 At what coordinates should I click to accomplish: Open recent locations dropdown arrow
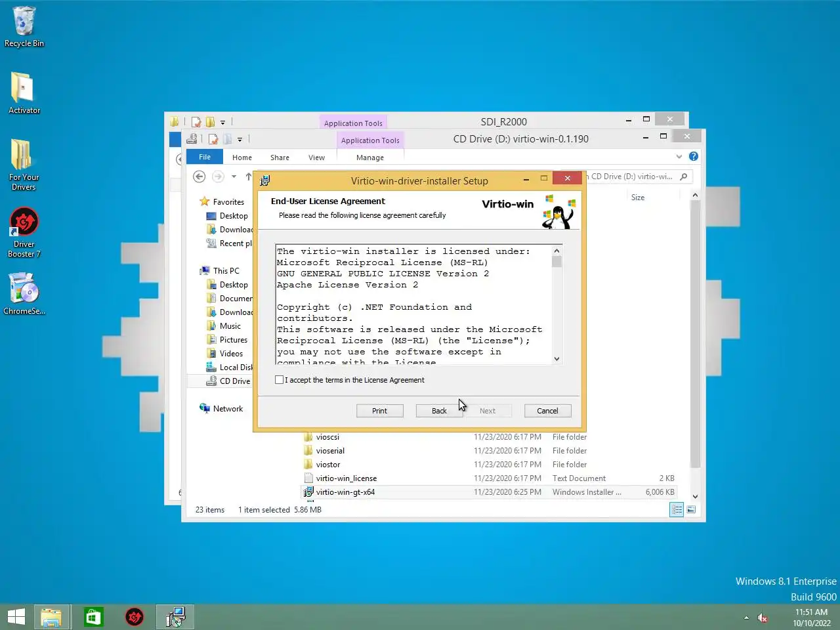[234, 177]
